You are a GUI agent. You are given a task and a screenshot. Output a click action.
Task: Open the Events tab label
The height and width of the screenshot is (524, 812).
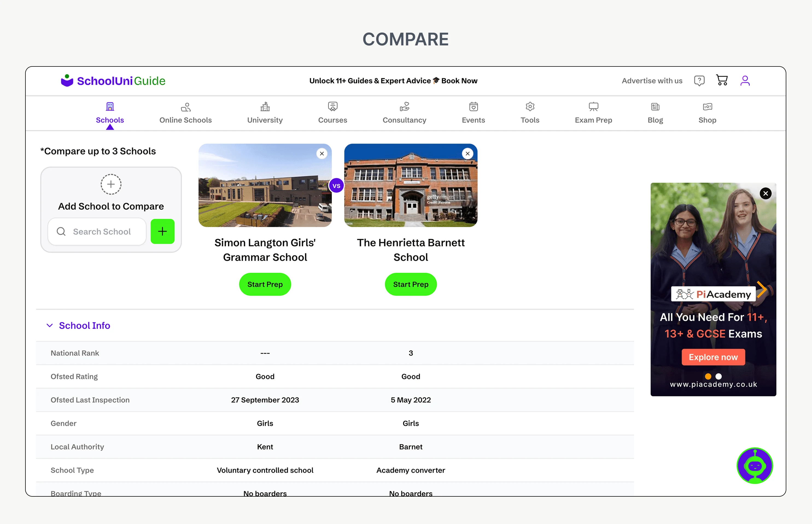(x=474, y=120)
